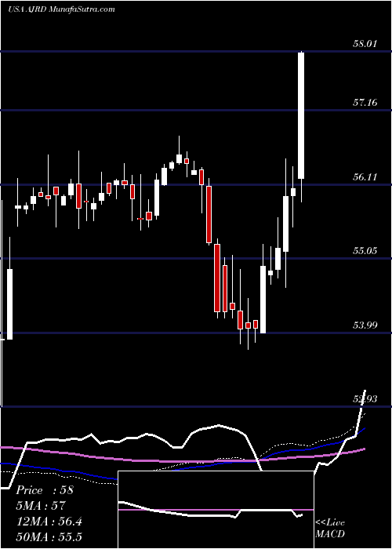
Task: Click the Price : 58 readout
Action: (x=45, y=490)
